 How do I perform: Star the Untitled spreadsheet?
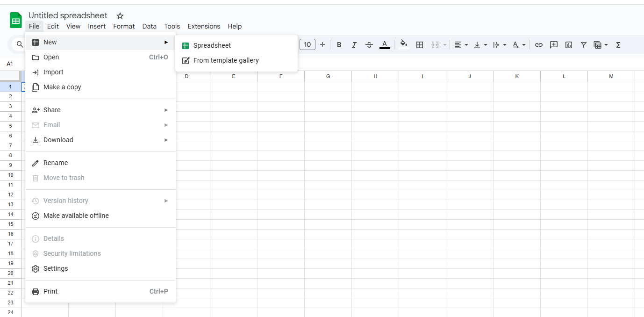tap(120, 16)
